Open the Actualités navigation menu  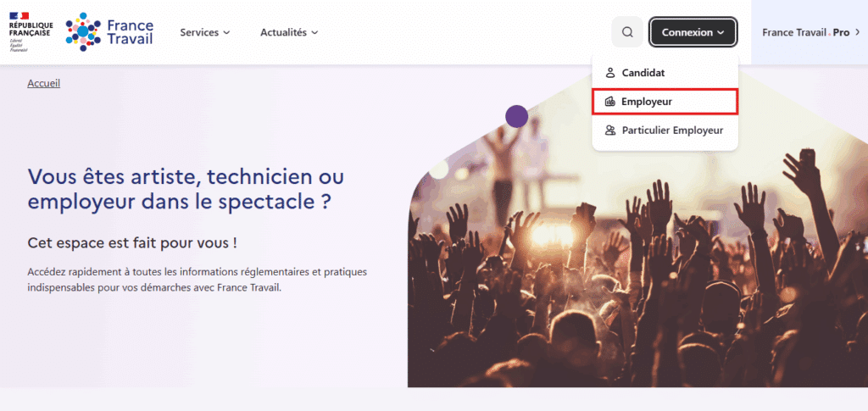[x=283, y=32]
